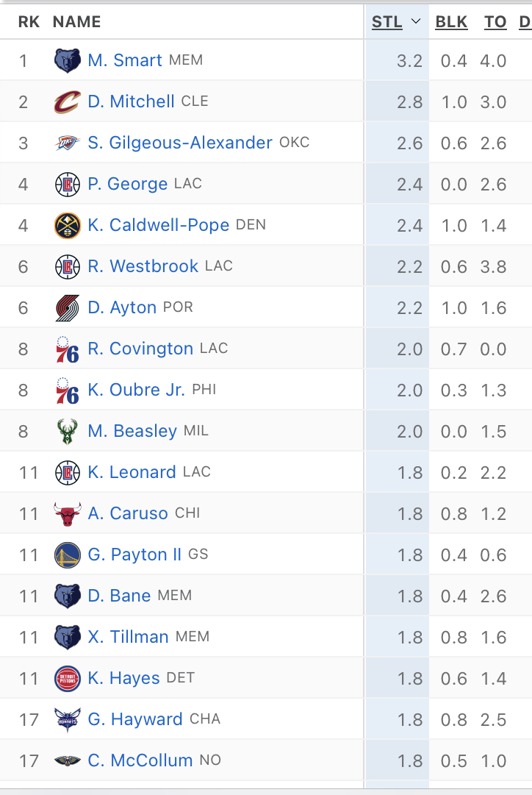
Task: Click the Golden State Warriors logo icon
Action: click(68, 555)
